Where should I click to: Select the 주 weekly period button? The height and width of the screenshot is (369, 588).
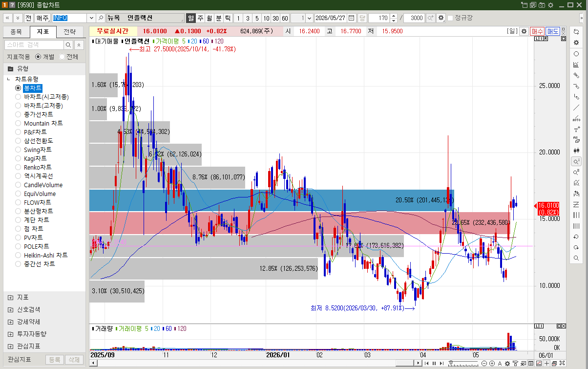pyautogui.click(x=200, y=18)
